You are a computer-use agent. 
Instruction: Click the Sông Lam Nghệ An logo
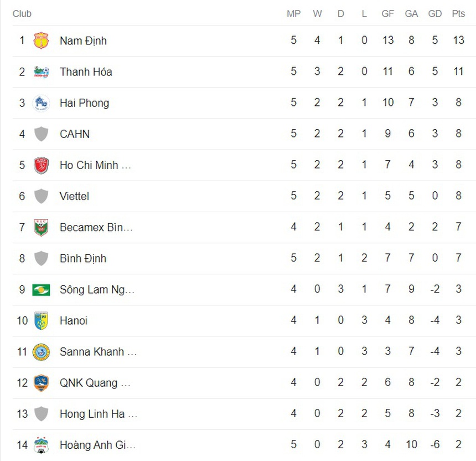tap(41, 289)
